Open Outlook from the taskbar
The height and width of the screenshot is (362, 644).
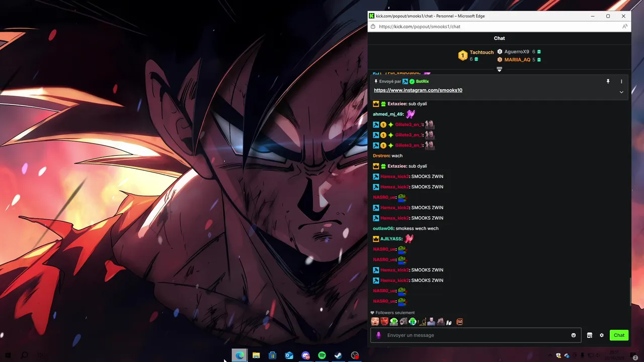click(x=289, y=355)
